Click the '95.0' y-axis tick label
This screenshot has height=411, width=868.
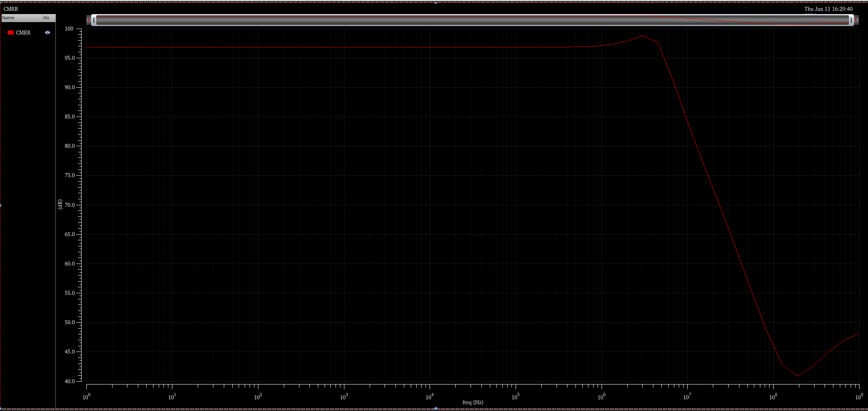[x=70, y=58]
